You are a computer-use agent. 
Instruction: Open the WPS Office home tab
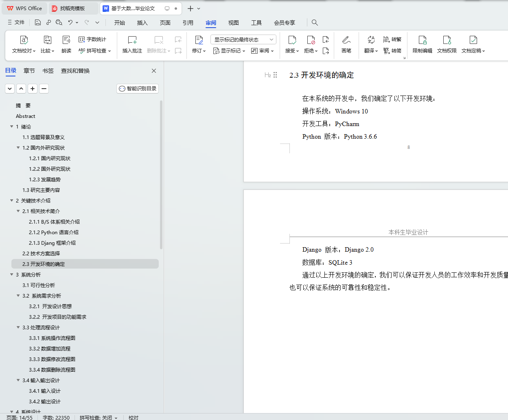(x=24, y=8)
